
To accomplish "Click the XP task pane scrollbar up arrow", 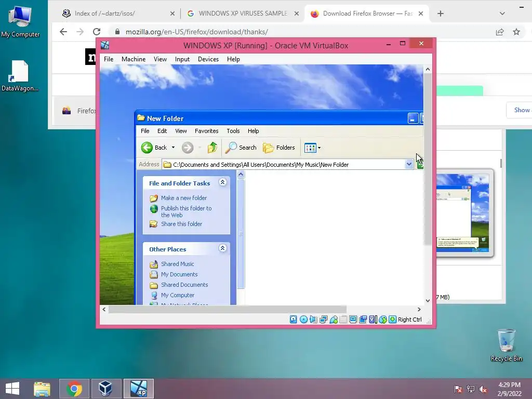I will (241, 175).
